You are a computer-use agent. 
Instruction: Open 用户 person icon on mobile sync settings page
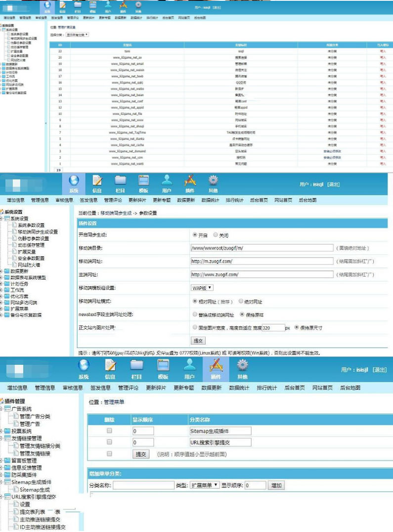click(x=167, y=183)
